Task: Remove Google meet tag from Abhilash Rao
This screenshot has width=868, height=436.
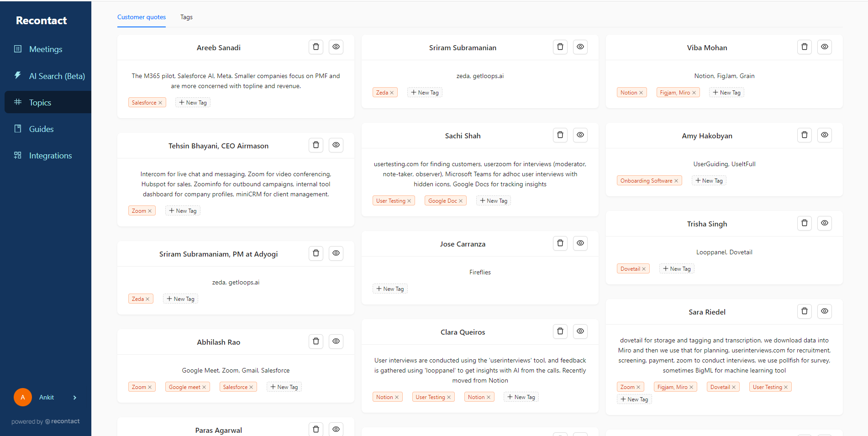Action: click(204, 387)
